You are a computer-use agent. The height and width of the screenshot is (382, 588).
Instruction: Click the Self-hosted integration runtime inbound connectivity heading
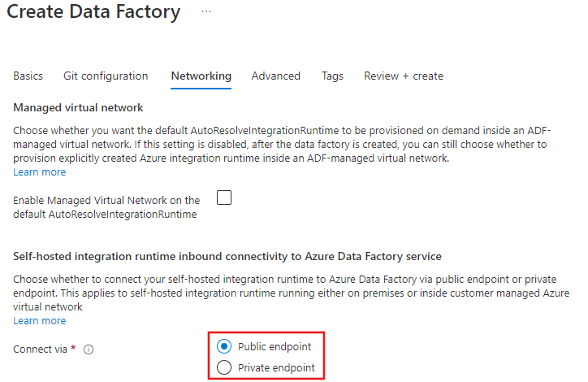point(227,256)
